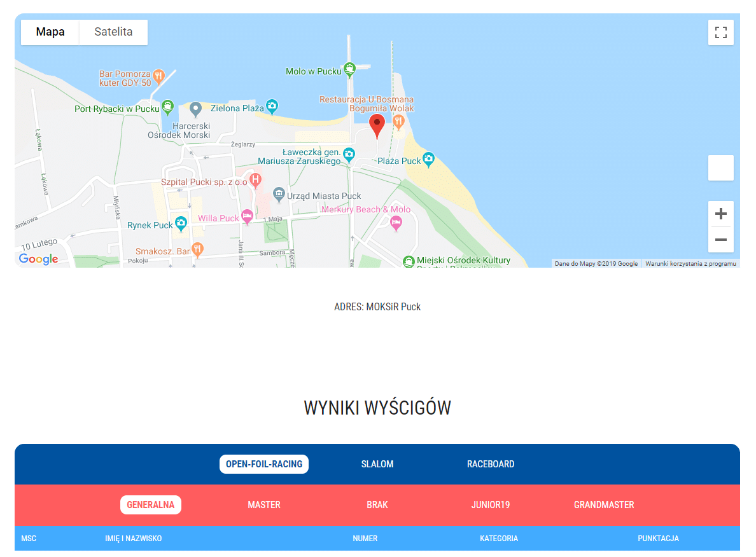Open the Molo w Pucku marker

tap(349, 70)
